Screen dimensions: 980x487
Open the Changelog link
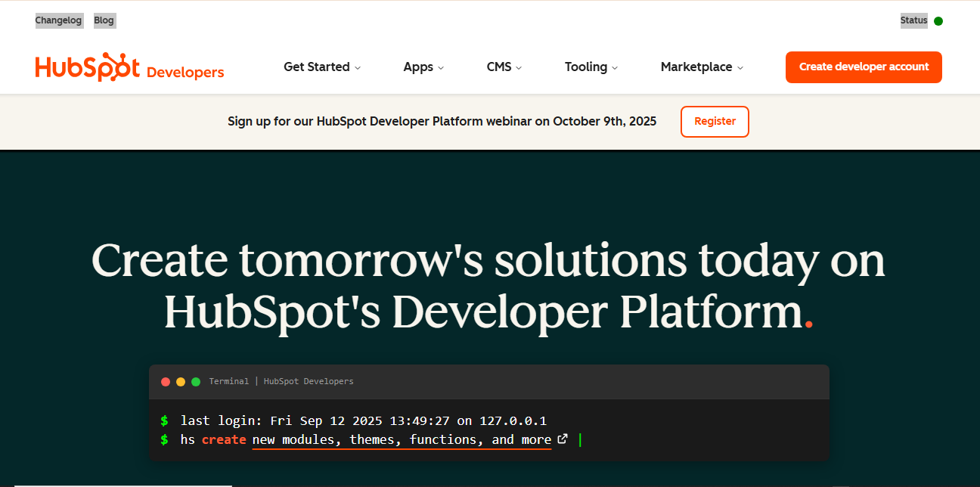pyautogui.click(x=58, y=20)
